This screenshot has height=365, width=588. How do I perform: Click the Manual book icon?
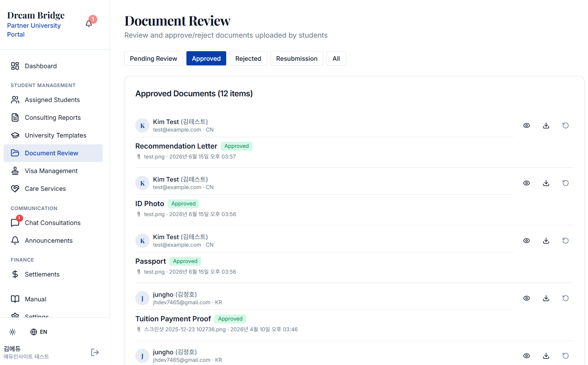[15, 299]
